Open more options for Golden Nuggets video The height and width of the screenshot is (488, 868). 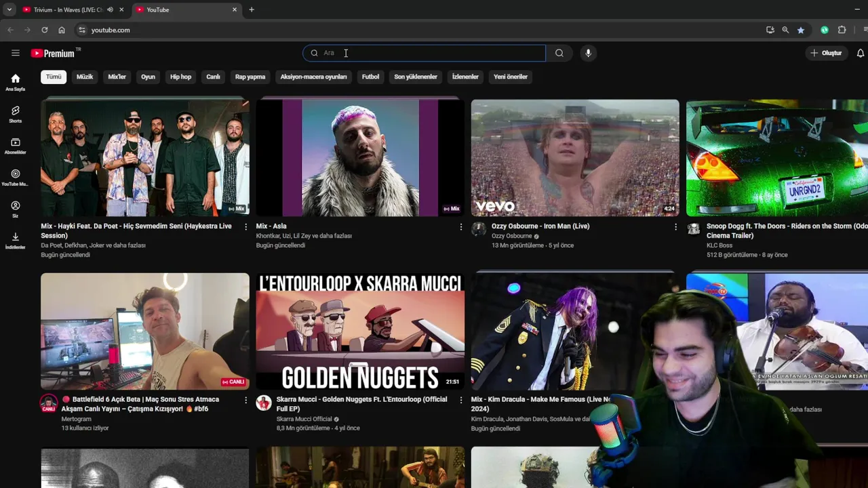(460, 400)
